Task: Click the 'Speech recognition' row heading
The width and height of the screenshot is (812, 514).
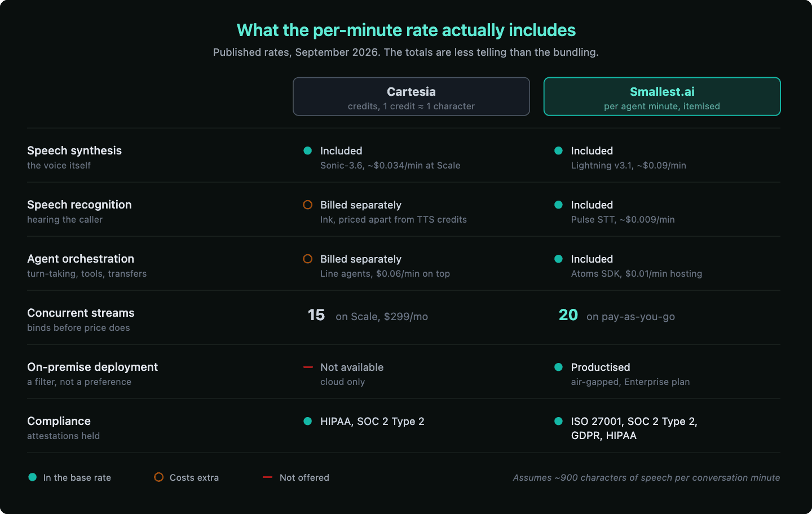Action: tap(80, 205)
